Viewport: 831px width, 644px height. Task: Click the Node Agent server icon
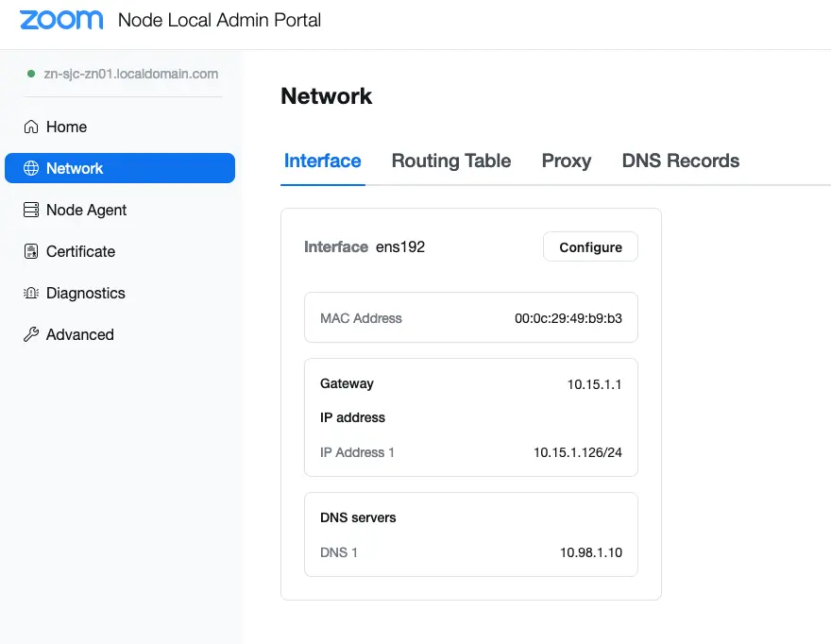[x=31, y=210]
